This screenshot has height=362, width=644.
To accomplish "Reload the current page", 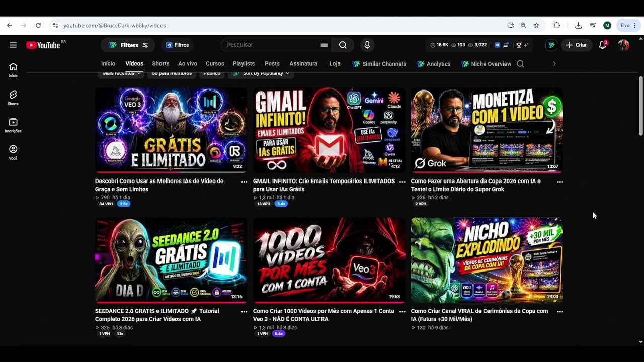I will click(x=38, y=25).
